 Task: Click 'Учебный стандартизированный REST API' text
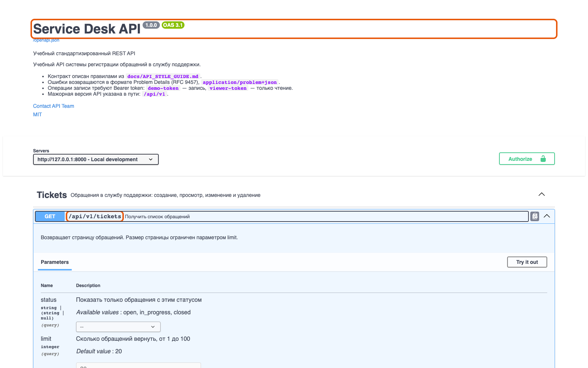coord(84,53)
